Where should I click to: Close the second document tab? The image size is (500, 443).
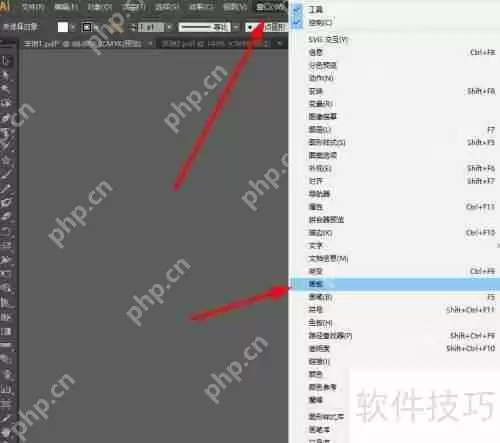[279, 44]
